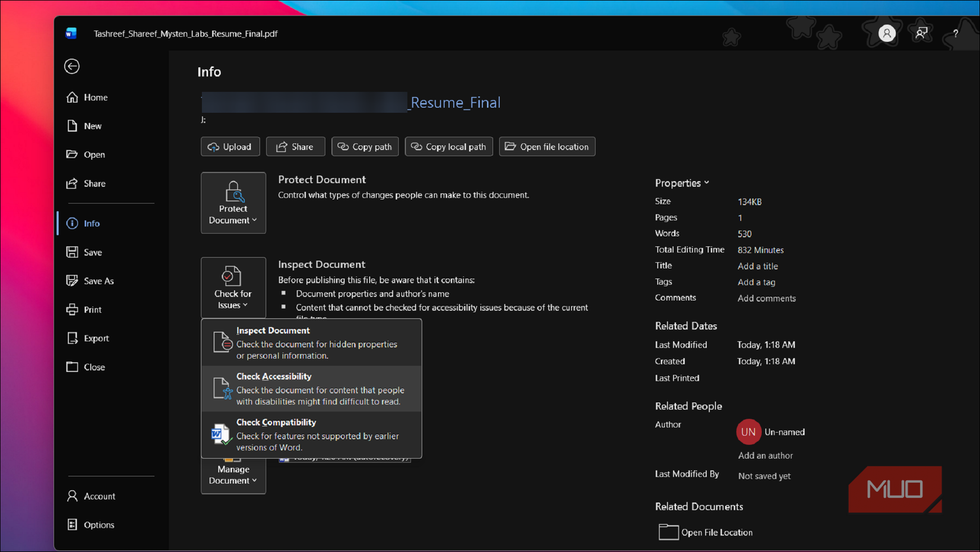The image size is (980, 552).
Task: Collapse the Check for Issues dropdown
Action: point(233,288)
